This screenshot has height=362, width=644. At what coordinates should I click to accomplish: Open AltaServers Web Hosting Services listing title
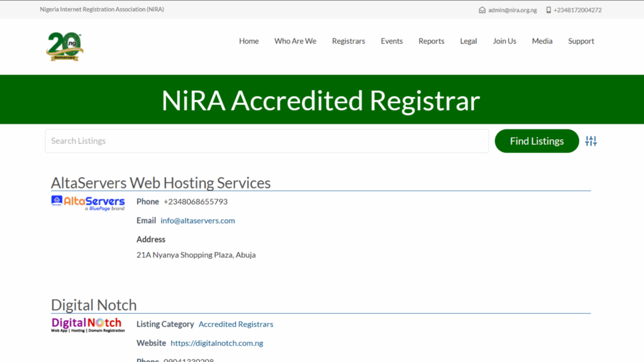click(x=160, y=183)
